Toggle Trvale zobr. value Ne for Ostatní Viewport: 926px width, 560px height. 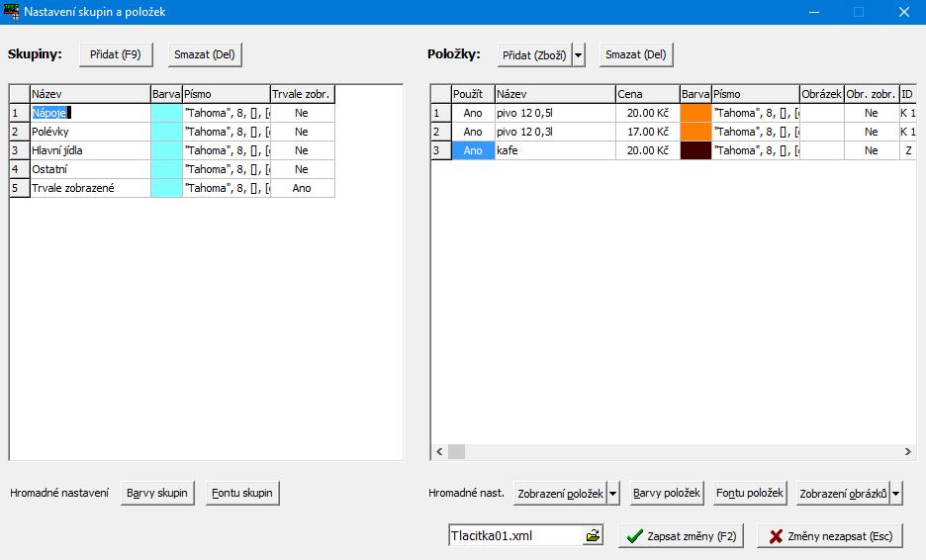303,169
